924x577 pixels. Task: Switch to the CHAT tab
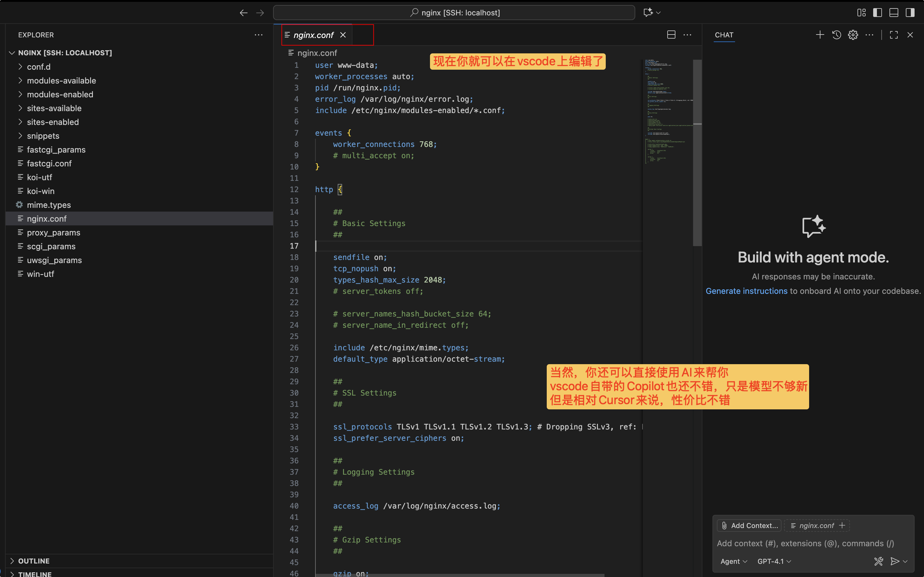click(x=724, y=35)
